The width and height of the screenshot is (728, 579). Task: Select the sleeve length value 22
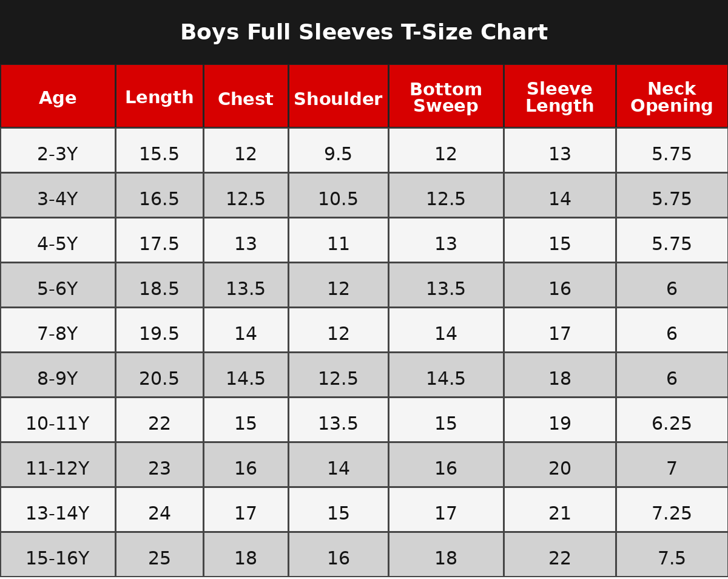pos(559,559)
